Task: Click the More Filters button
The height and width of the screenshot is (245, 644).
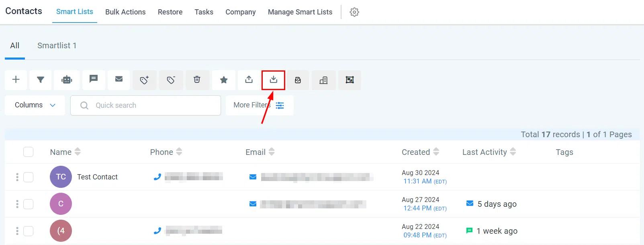Action: point(260,105)
